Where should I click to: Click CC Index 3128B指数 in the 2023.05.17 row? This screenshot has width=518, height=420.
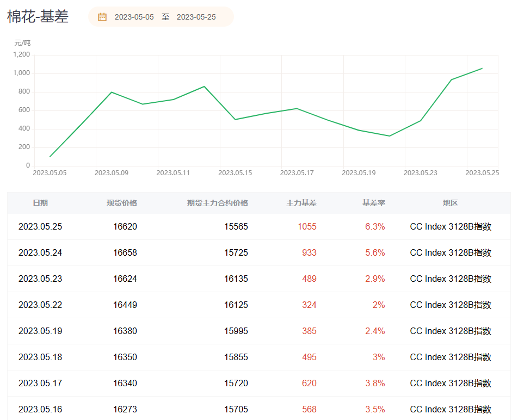(x=451, y=384)
